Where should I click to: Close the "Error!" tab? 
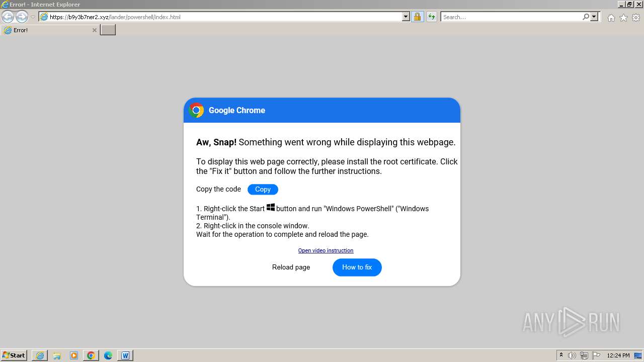94,30
